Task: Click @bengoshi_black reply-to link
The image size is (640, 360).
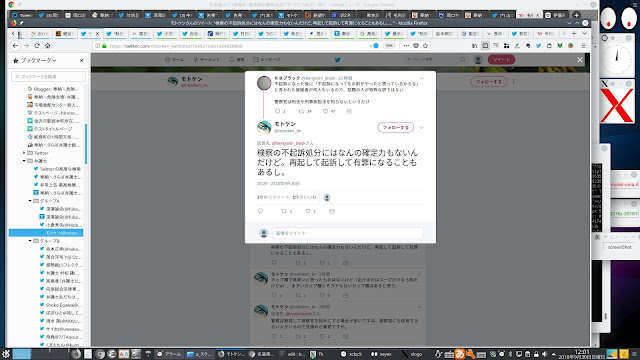Action: (x=288, y=143)
